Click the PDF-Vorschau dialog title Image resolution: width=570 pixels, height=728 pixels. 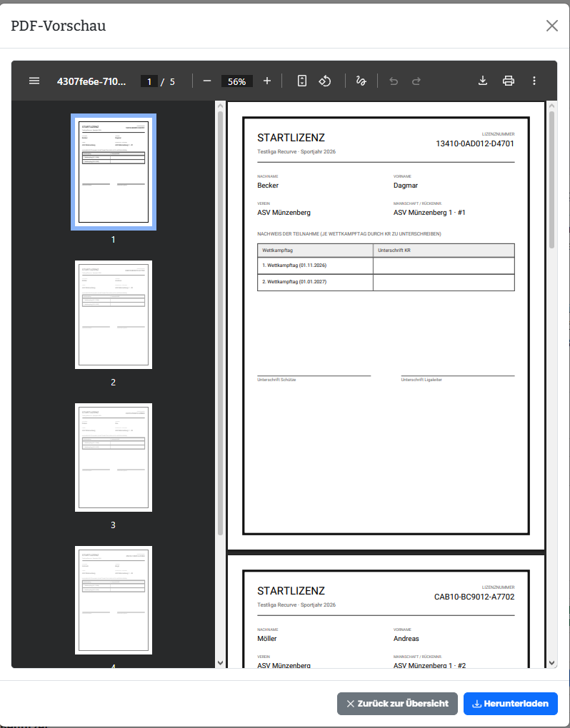pyautogui.click(x=59, y=26)
